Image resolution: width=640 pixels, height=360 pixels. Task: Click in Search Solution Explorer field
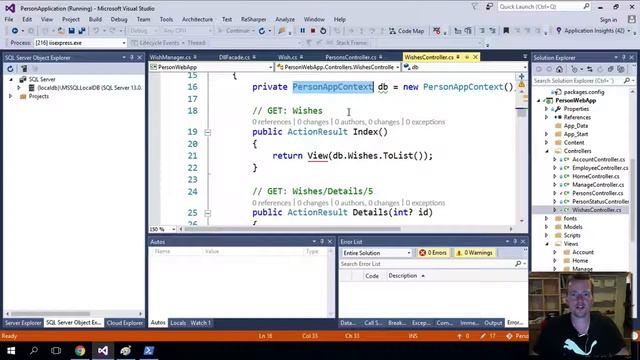click(578, 81)
